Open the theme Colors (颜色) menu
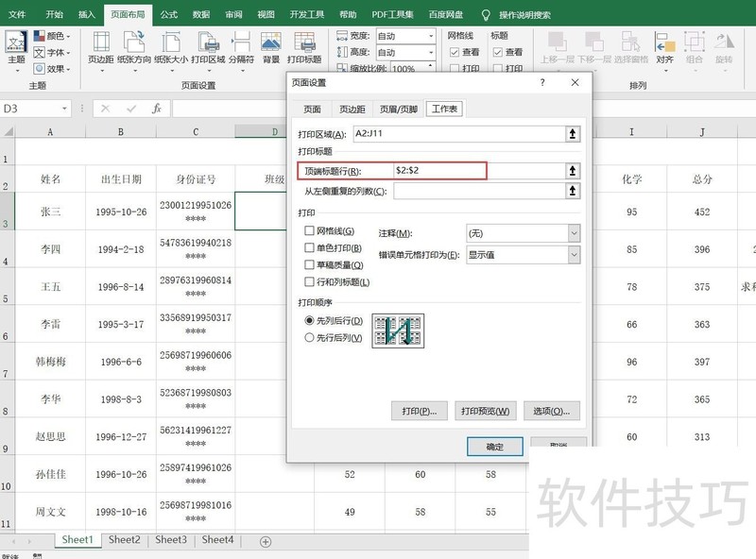The height and width of the screenshot is (559, 756). pyautogui.click(x=52, y=36)
